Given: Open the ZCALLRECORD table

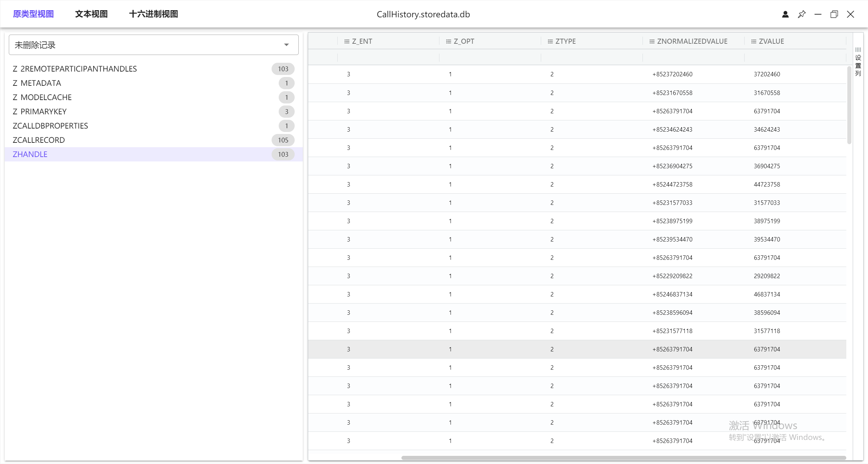Looking at the screenshot, I should pos(39,140).
